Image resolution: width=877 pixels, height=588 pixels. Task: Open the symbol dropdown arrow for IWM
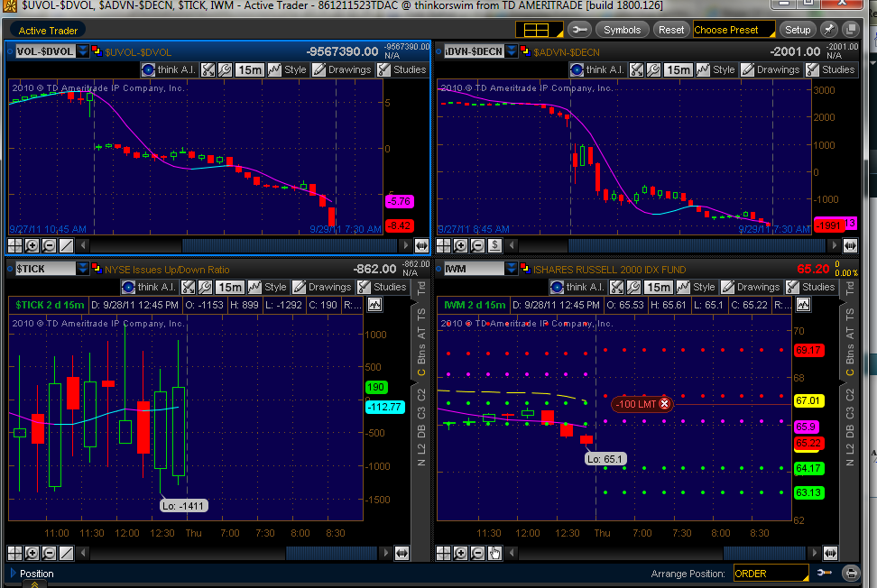pyautogui.click(x=512, y=269)
